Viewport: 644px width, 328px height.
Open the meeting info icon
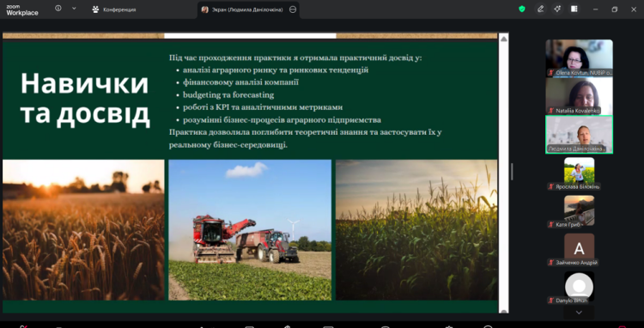click(58, 9)
